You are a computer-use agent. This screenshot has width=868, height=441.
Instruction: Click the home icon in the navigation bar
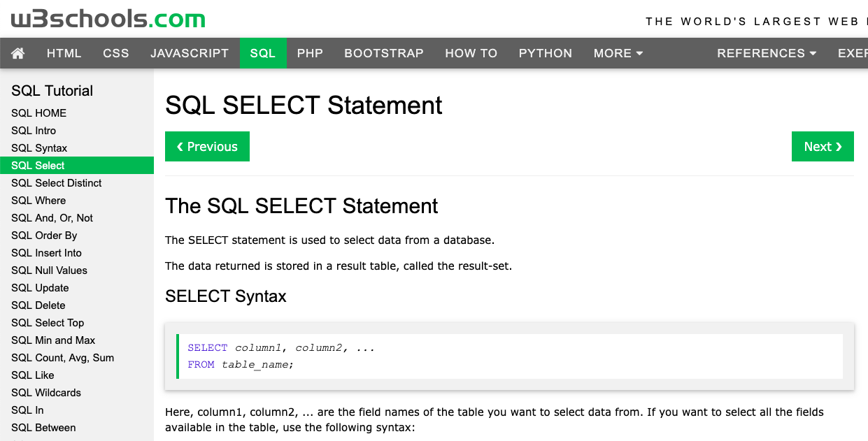click(x=18, y=53)
